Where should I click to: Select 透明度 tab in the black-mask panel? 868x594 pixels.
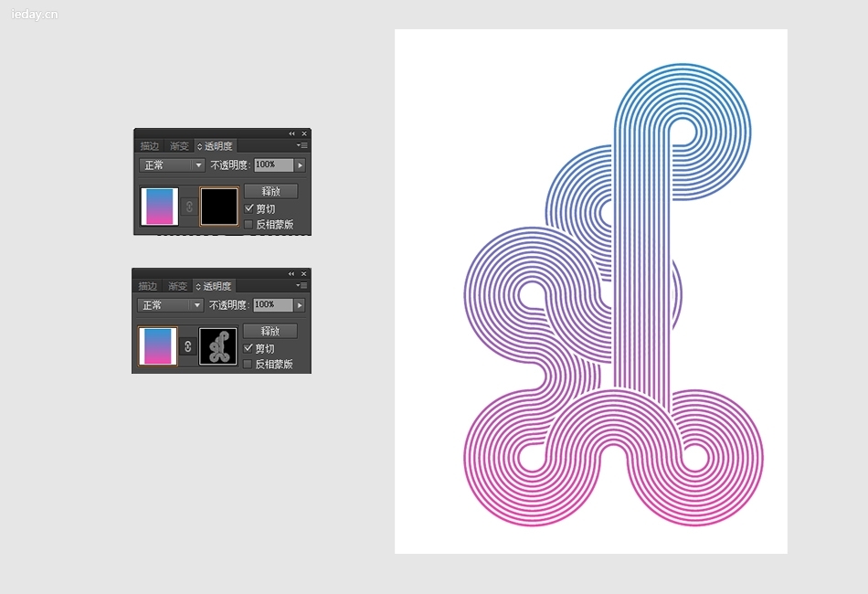pyautogui.click(x=216, y=146)
